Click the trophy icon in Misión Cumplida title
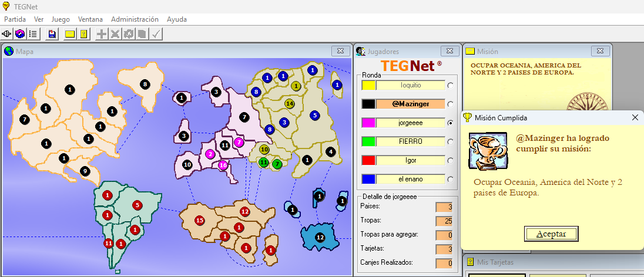This screenshot has width=644, height=277. (467, 117)
